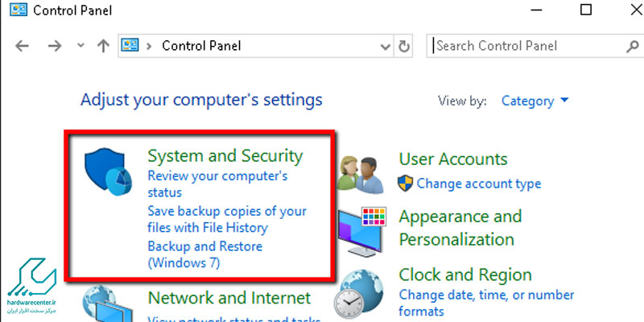Open Backup and Restore (Windows 7)
Viewport: 644px width, 322px height.
(205, 254)
